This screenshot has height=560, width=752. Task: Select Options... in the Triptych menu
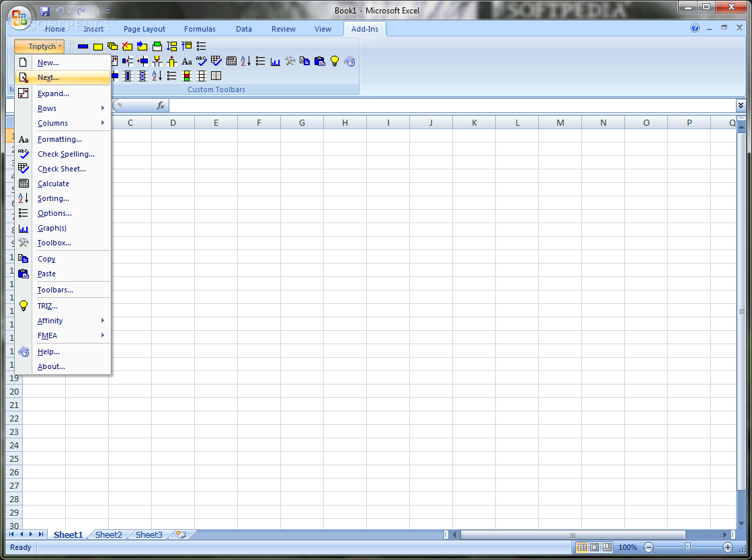pos(62,214)
